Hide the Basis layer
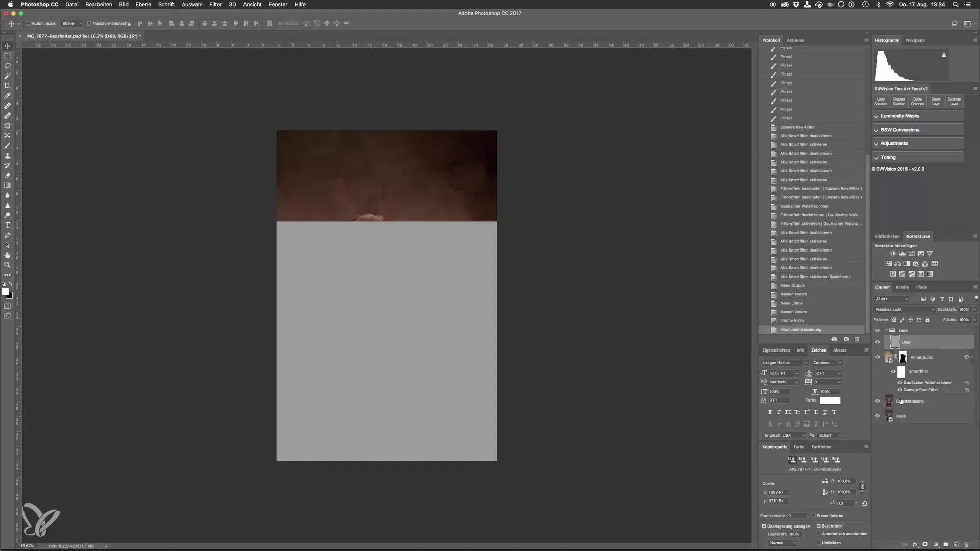This screenshot has height=551, width=980. tap(877, 416)
